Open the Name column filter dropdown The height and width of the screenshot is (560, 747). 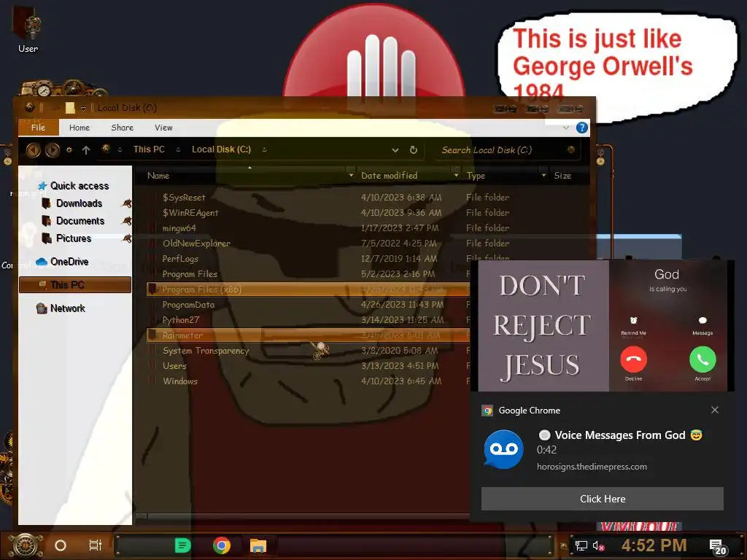tap(351, 176)
